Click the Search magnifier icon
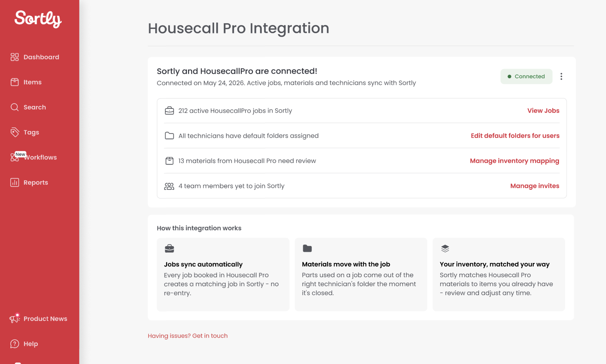The height and width of the screenshot is (364, 606). point(15,107)
